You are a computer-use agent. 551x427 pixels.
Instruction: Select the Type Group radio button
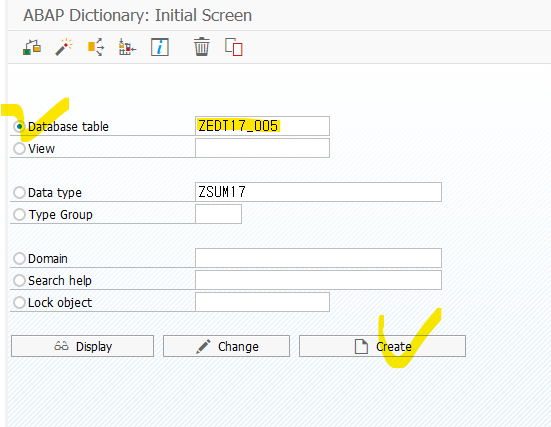pos(19,214)
